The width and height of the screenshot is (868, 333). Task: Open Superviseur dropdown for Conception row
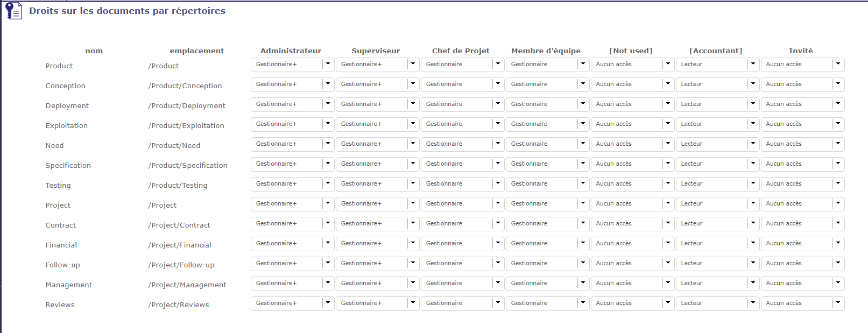click(377, 84)
